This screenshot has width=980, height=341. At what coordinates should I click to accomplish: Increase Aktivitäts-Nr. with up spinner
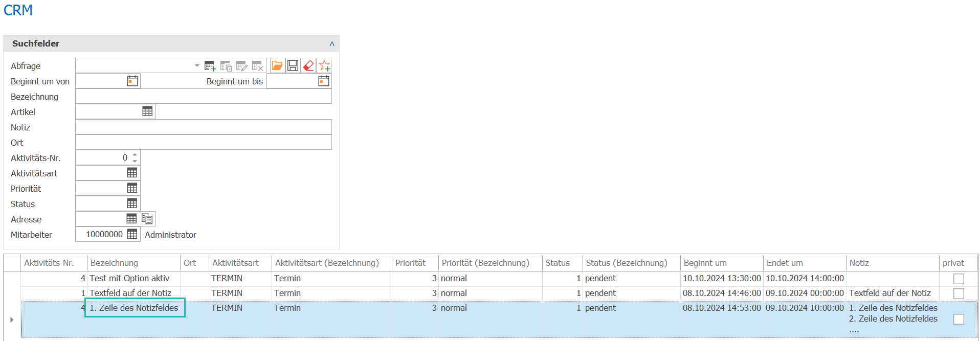pyautogui.click(x=135, y=154)
